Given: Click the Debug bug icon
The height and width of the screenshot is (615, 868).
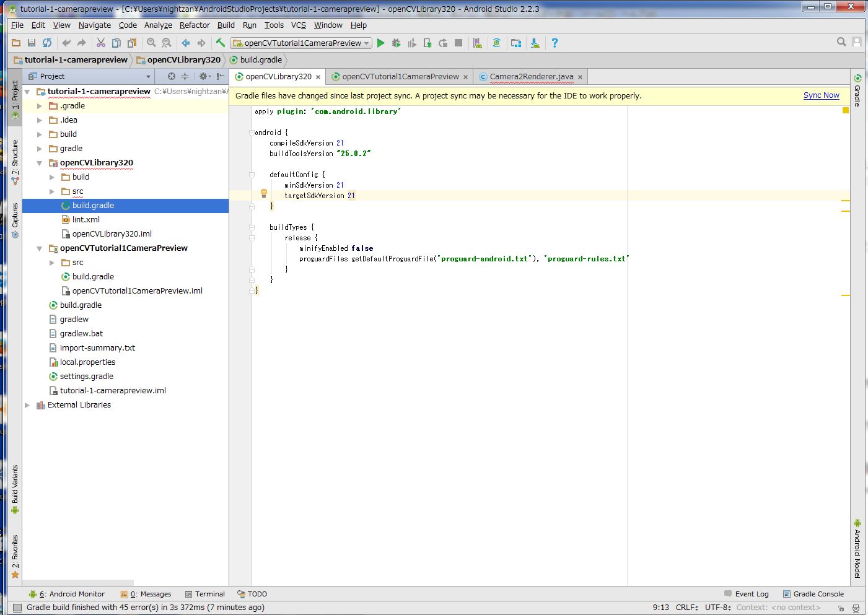Looking at the screenshot, I should click(x=397, y=43).
